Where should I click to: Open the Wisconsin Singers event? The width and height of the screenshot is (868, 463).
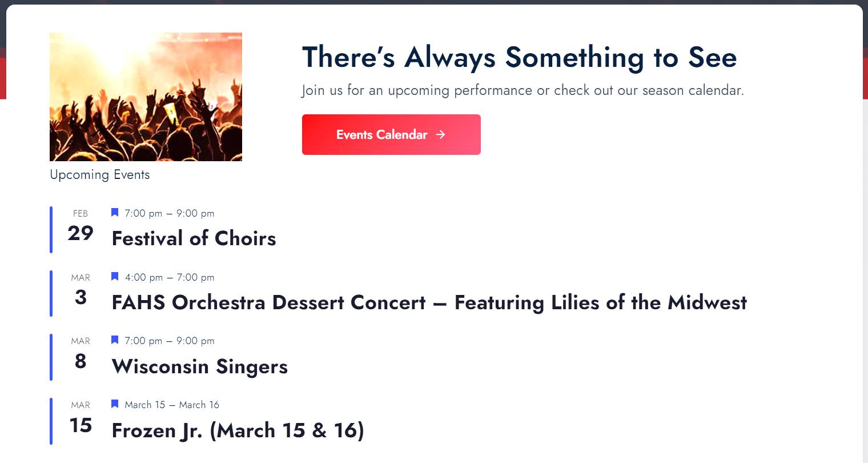pos(199,366)
